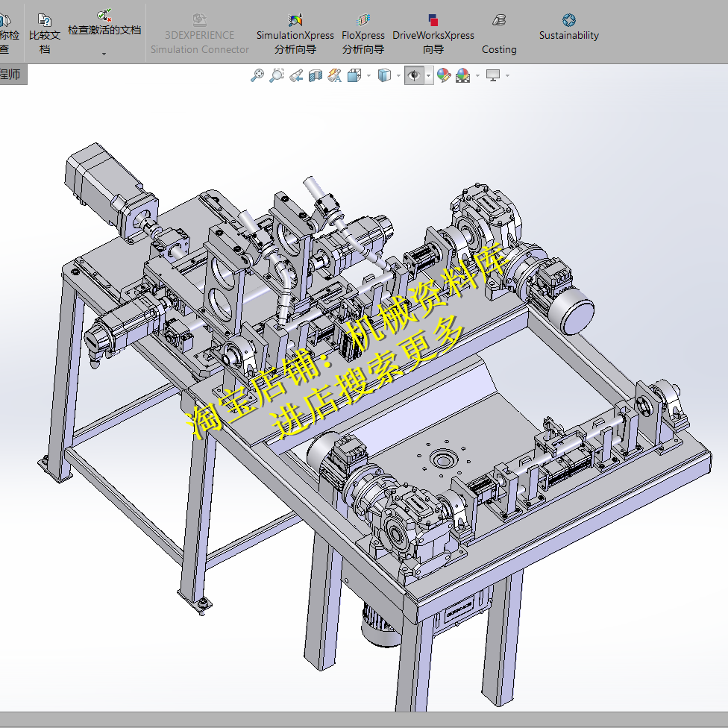This screenshot has width=728, height=728.
Task: Expand the dropdown under 检查激活的文档
Action: [104, 54]
